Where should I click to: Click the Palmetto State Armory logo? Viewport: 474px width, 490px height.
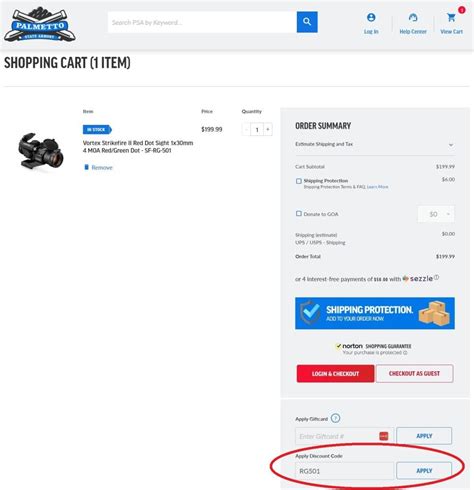(x=40, y=25)
